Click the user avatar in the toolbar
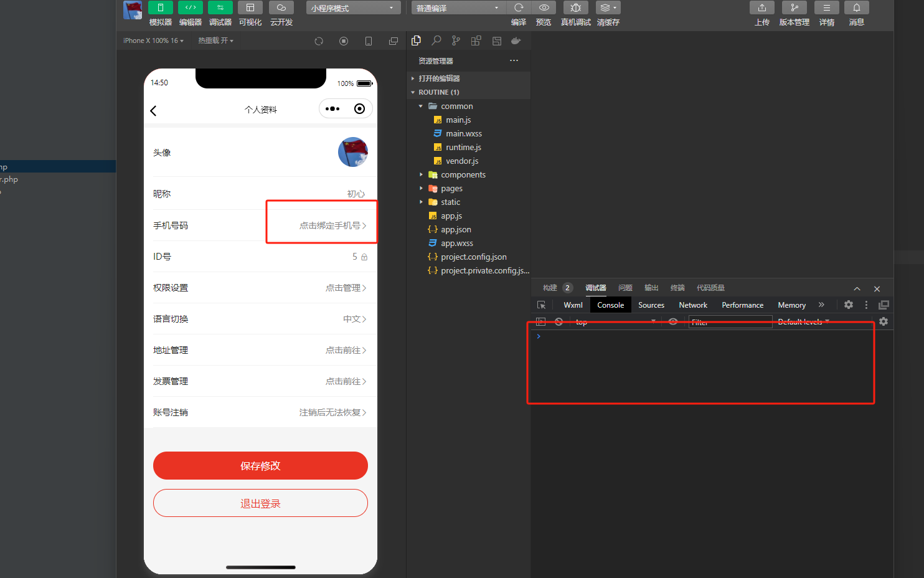The height and width of the screenshot is (578, 924). pyautogui.click(x=132, y=10)
